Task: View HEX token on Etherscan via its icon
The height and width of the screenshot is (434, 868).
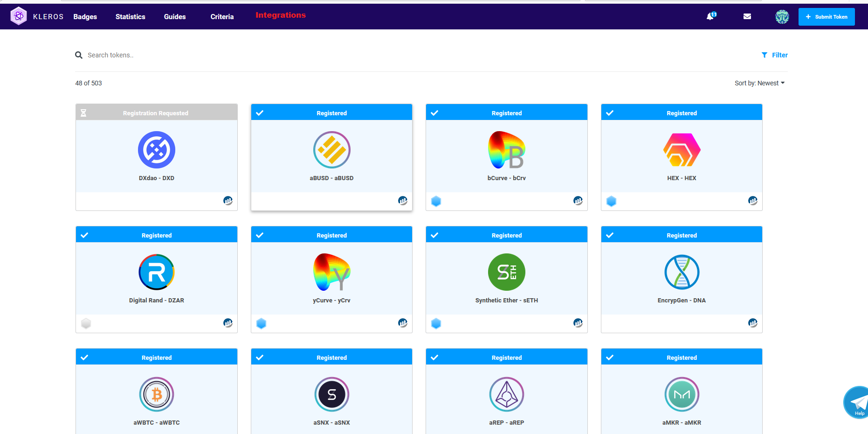Action: click(752, 200)
